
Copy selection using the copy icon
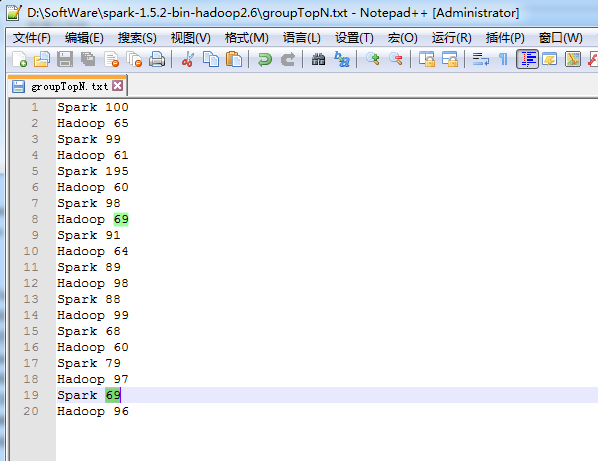211,59
